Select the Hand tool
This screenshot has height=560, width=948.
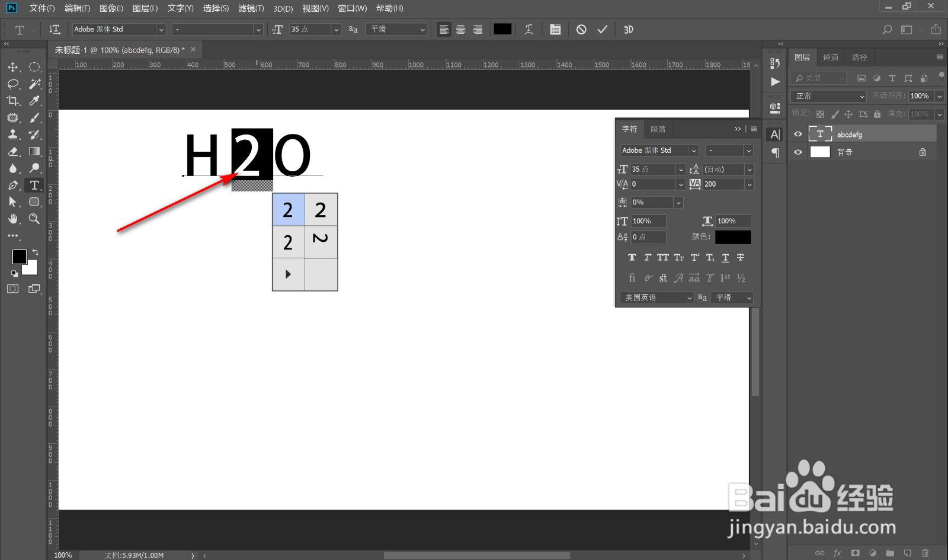[x=13, y=219]
